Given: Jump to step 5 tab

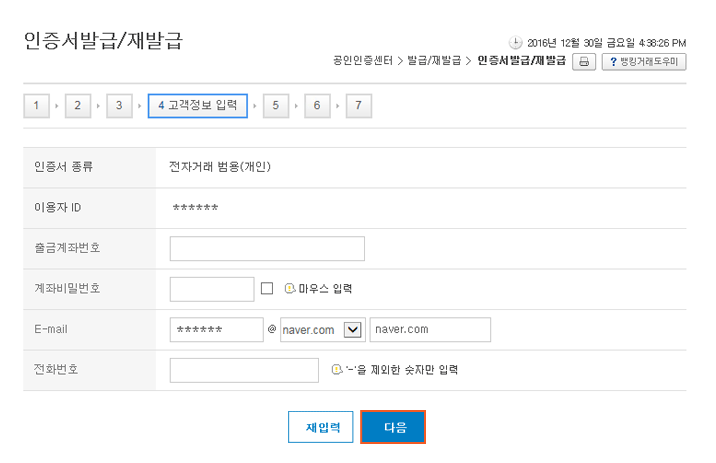Looking at the screenshot, I should coord(276,106).
